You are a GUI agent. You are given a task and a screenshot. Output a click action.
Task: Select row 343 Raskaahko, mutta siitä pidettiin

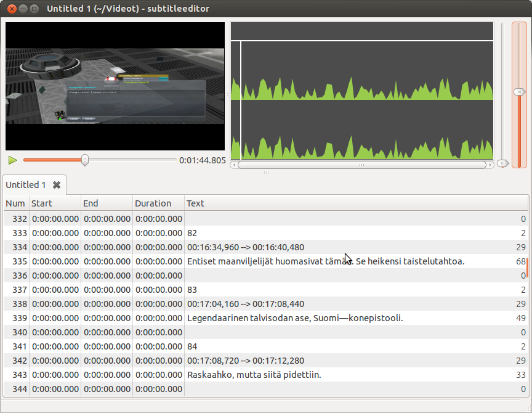254,375
